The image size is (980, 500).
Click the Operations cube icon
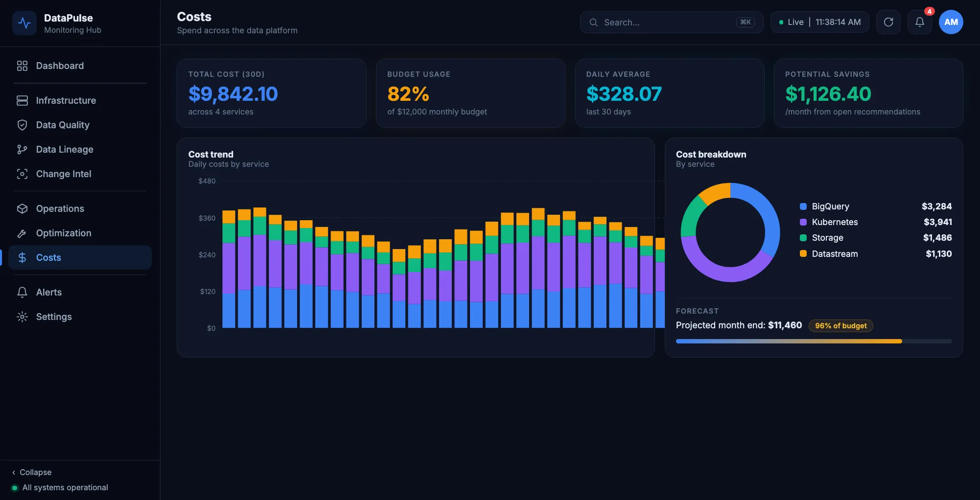tap(22, 208)
